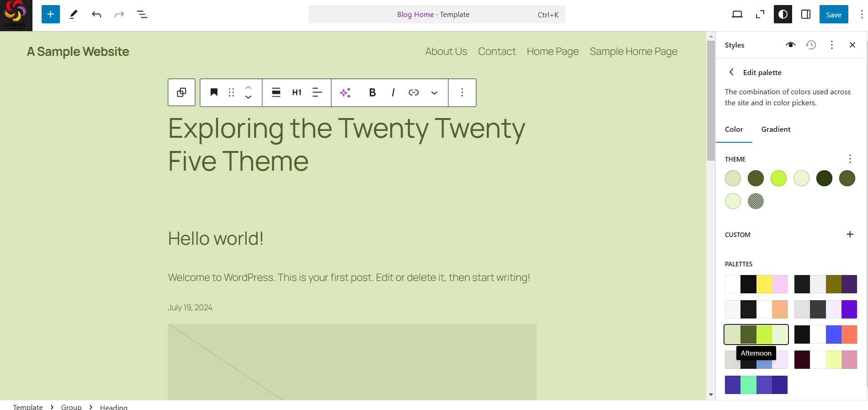Switch to the Color tab
The width and height of the screenshot is (868, 410).
[734, 129]
